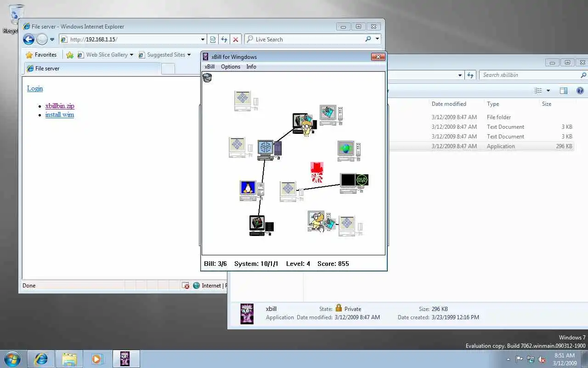Click the xBill title bar icon
This screenshot has height=368, width=588.
(206, 57)
